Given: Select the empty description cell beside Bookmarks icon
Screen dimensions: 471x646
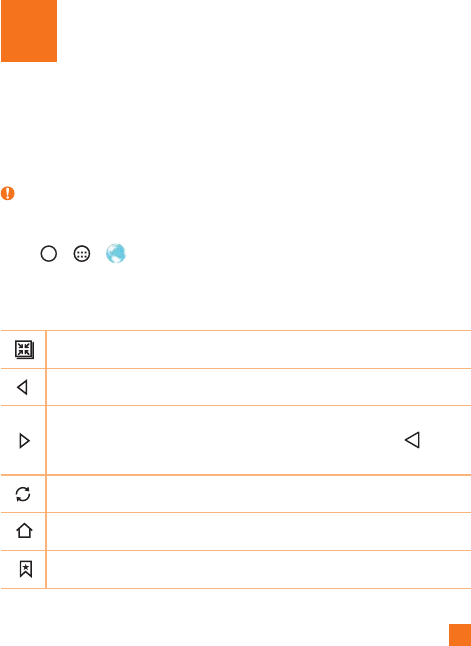Looking at the screenshot, I should [258, 569].
